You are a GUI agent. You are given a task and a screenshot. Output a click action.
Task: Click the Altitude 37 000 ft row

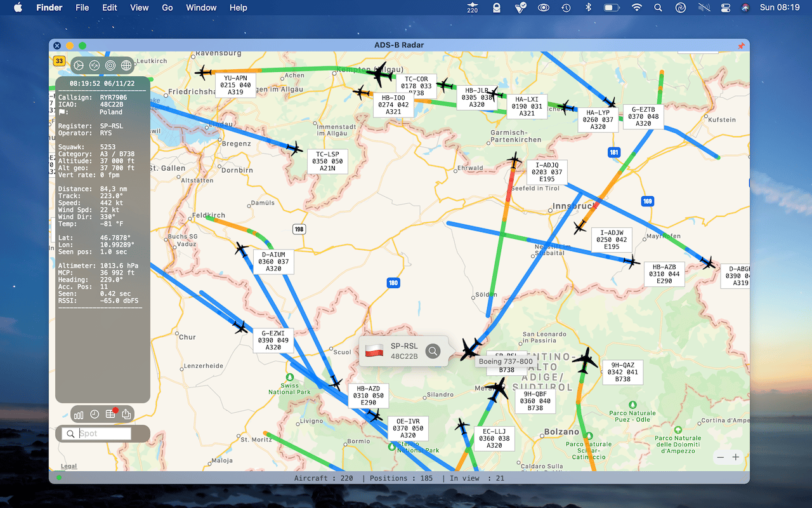(96, 161)
